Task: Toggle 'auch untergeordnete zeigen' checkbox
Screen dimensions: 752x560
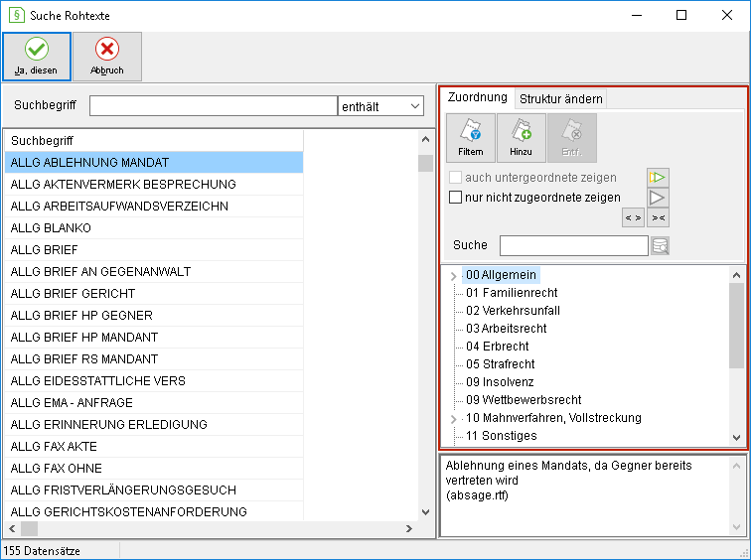Action: coord(455,178)
